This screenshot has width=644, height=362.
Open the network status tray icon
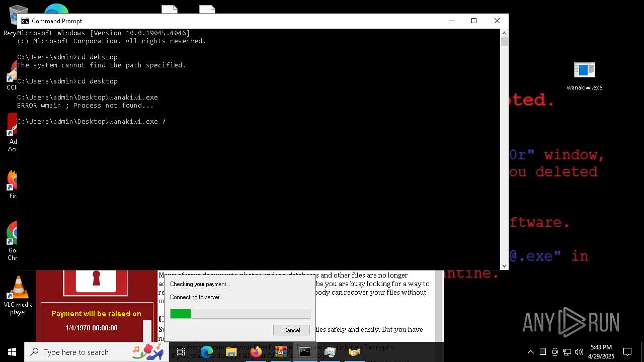pos(567,352)
